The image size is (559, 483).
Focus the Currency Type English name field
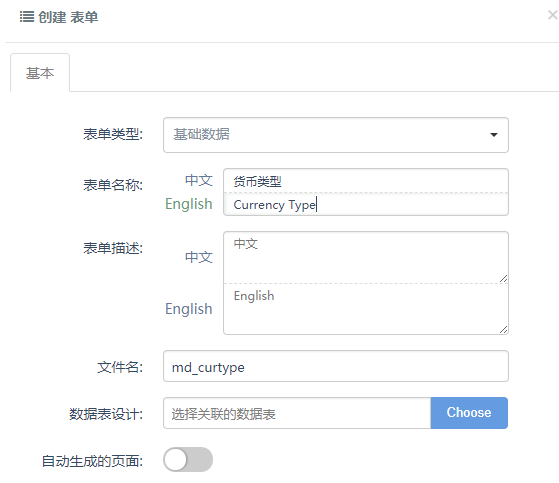[366, 204]
